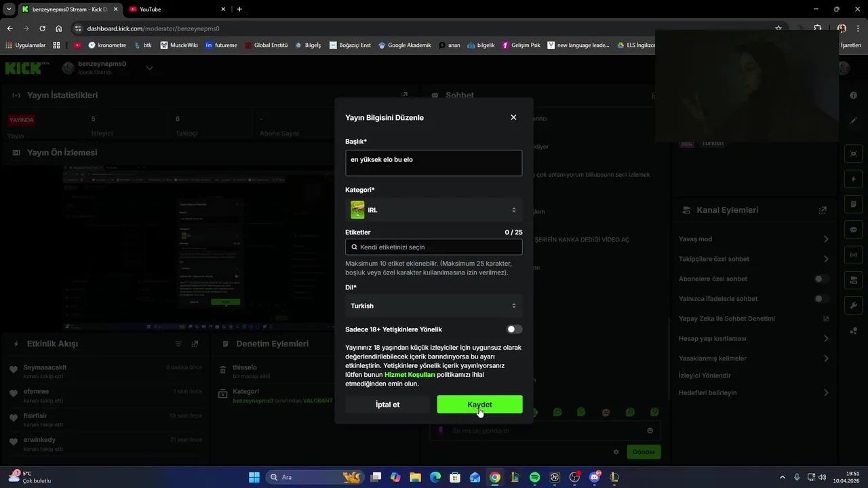Reload the current page
The image size is (868, 488).
(42, 28)
